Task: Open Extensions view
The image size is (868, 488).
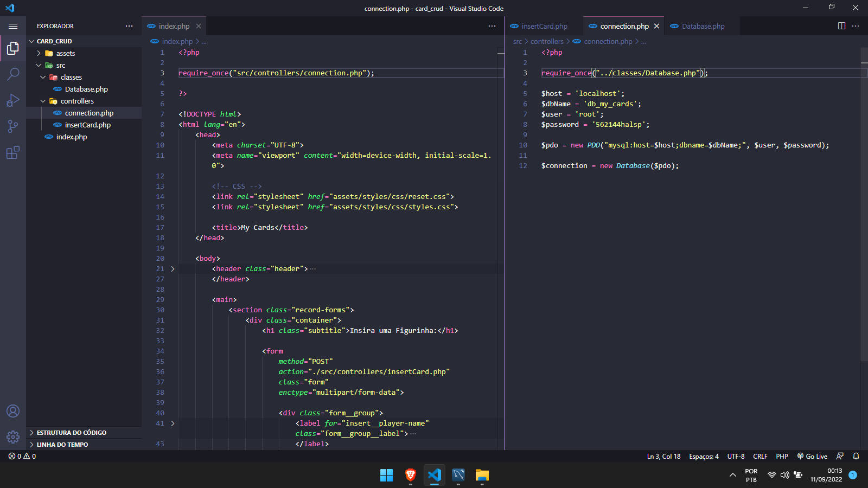Action: pyautogui.click(x=13, y=152)
